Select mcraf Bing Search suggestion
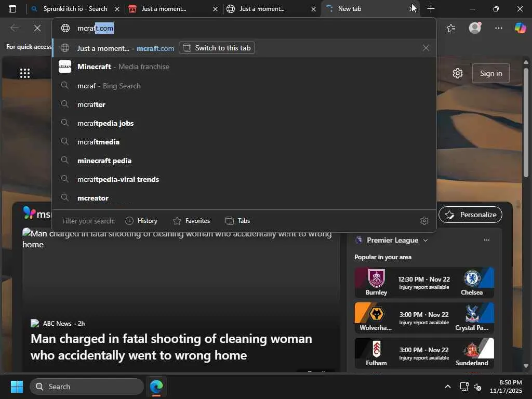This screenshot has width=532, height=399. coord(244,86)
